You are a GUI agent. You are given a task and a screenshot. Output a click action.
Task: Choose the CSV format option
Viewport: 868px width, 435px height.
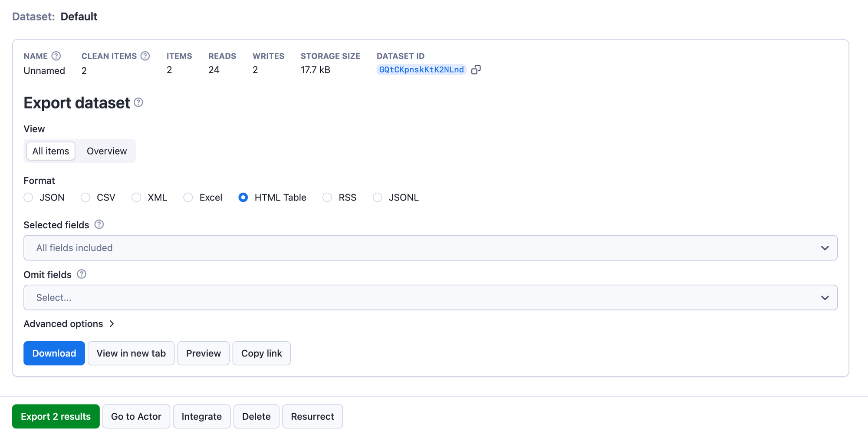coord(85,198)
